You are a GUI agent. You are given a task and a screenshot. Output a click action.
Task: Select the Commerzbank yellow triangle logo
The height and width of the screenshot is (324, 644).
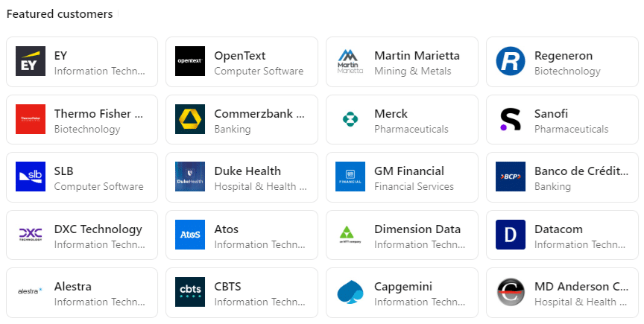coord(190,119)
